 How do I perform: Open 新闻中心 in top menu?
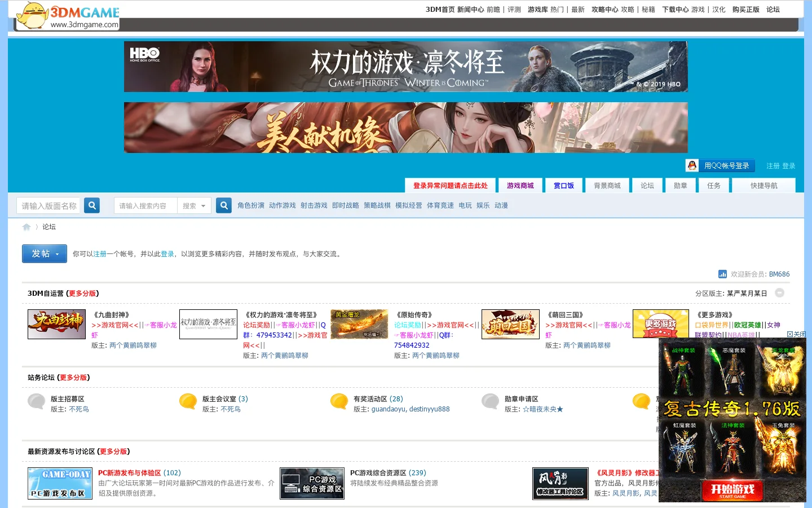point(470,10)
